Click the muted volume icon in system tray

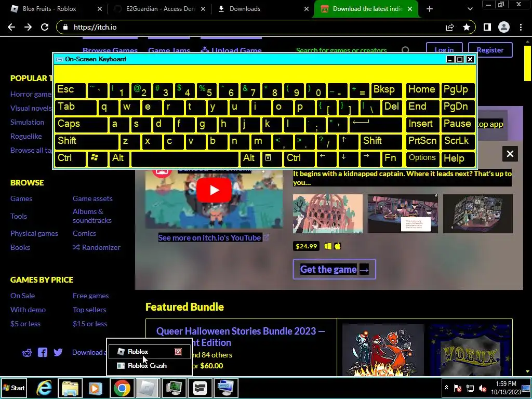click(483, 388)
